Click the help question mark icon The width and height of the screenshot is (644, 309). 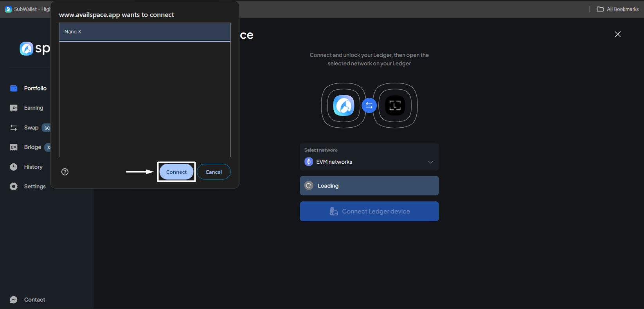point(65,172)
